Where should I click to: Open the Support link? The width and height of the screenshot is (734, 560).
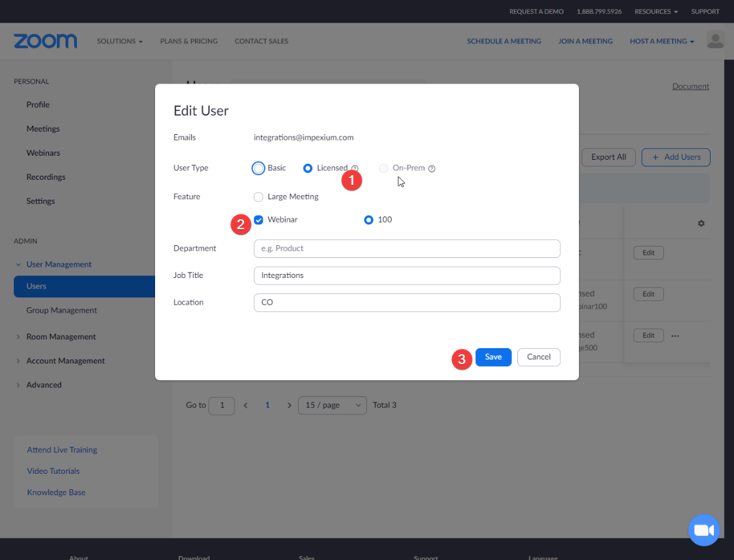click(x=705, y=12)
